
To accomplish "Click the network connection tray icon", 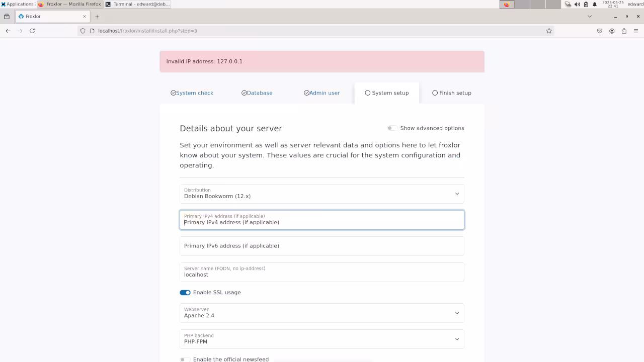I will pyautogui.click(x=568, y=4).
